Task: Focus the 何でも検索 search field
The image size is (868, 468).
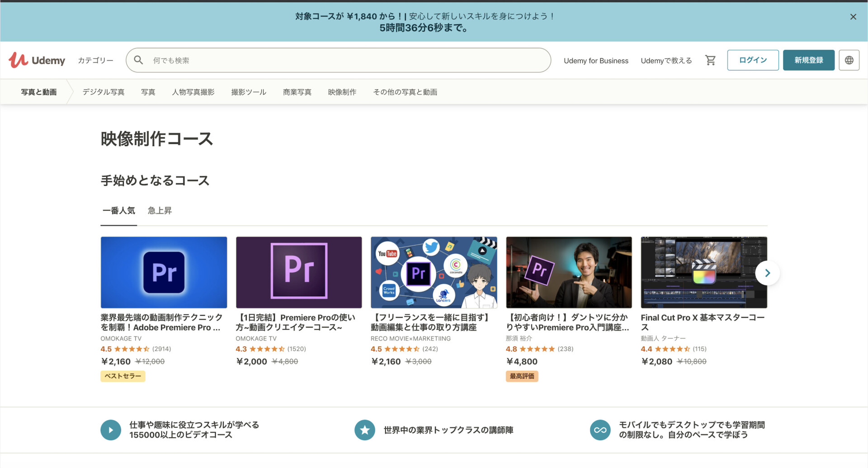Action: (338, 60)
